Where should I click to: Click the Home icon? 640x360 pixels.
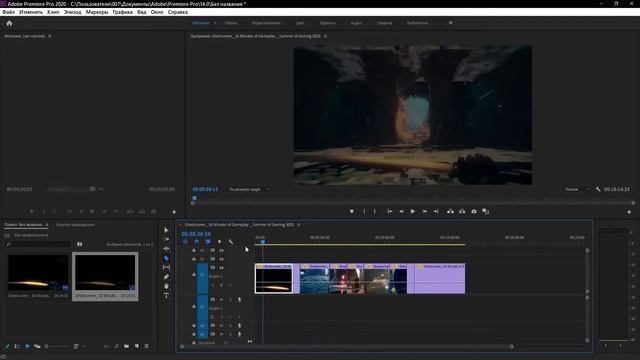(x=9, y=23)
